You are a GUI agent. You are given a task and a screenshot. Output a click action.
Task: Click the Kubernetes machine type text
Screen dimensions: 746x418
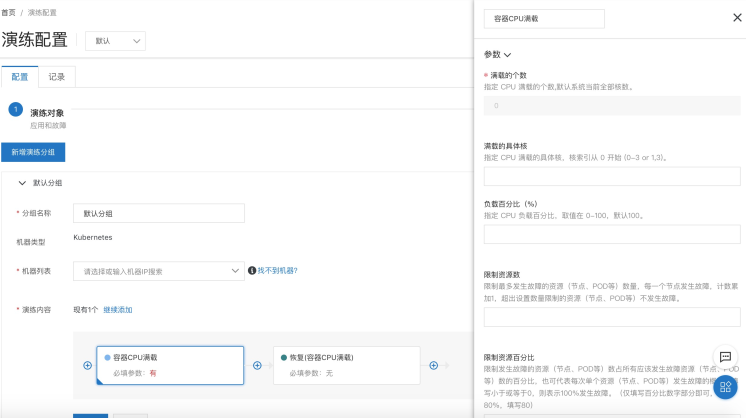point(93,237)
